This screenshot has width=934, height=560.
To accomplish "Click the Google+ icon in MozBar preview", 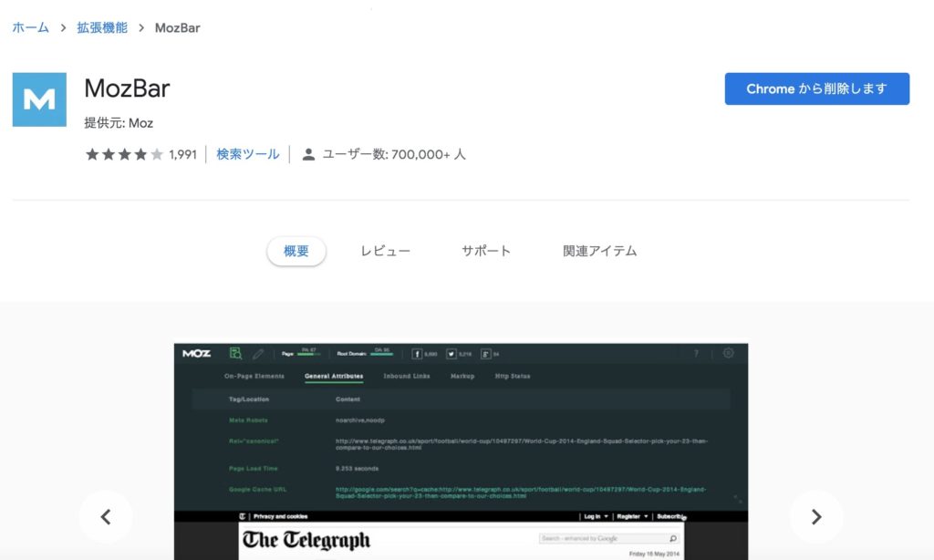I will pos(486,354).
